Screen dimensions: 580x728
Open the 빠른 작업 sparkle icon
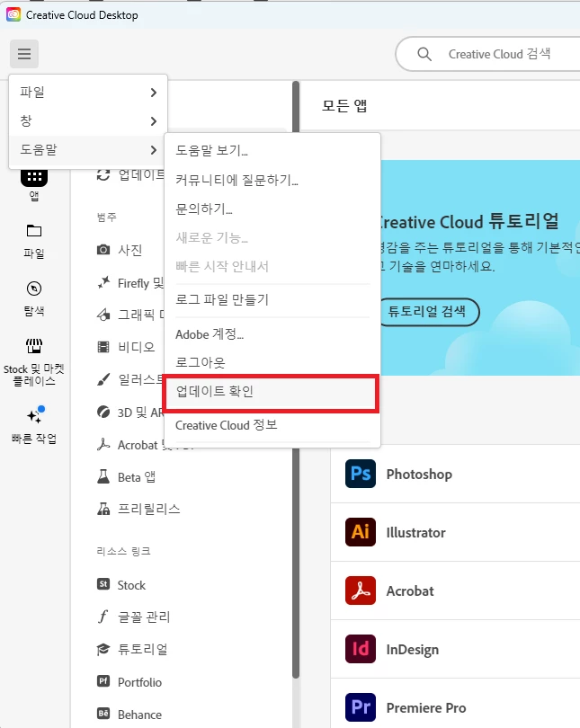[35, 414]
